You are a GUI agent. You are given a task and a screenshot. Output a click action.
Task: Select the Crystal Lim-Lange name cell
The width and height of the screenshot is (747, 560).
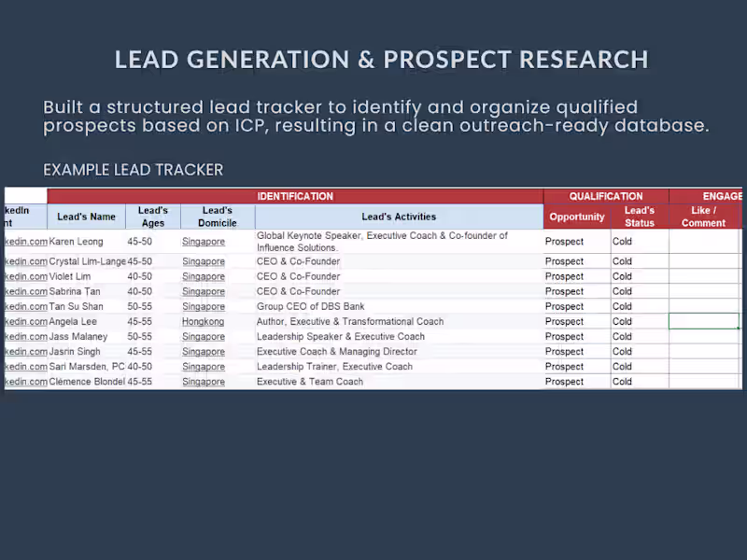[x=86, y=261]
